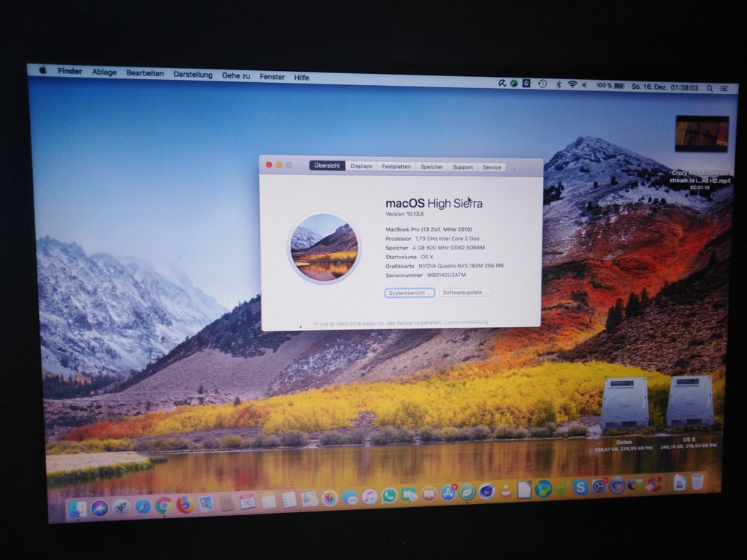747x560 pixels.
Task: Open Bluetooth menu bar icon
Action: tap(559, 84)
